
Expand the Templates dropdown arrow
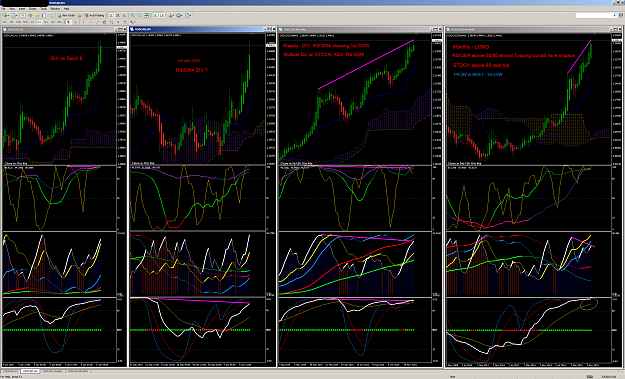(191, 16)
